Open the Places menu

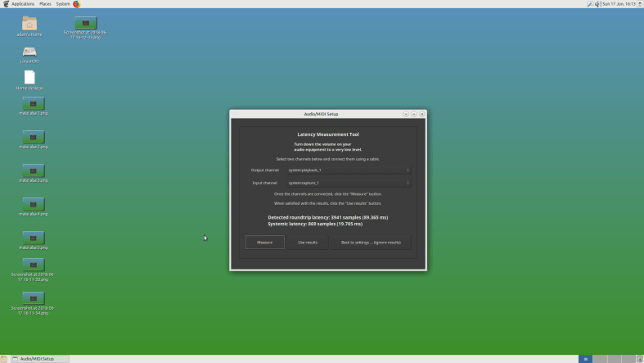45,4
